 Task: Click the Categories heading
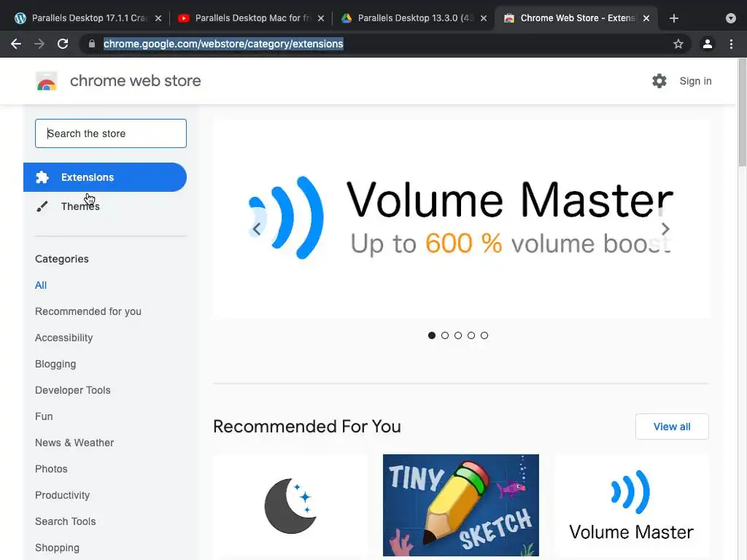(62, 259)
